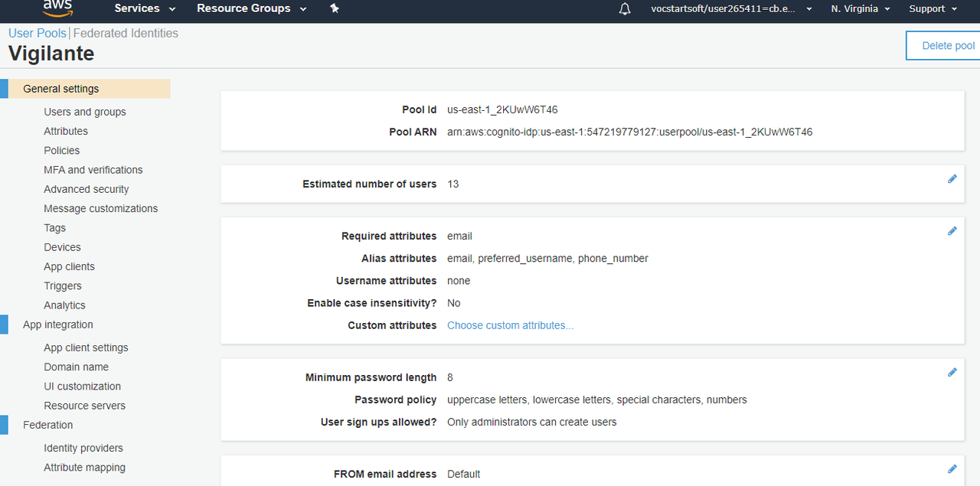Viewport: 980px width, 486px height.
Task: Navigate to App clients page
Action: (x=70, y=266)
